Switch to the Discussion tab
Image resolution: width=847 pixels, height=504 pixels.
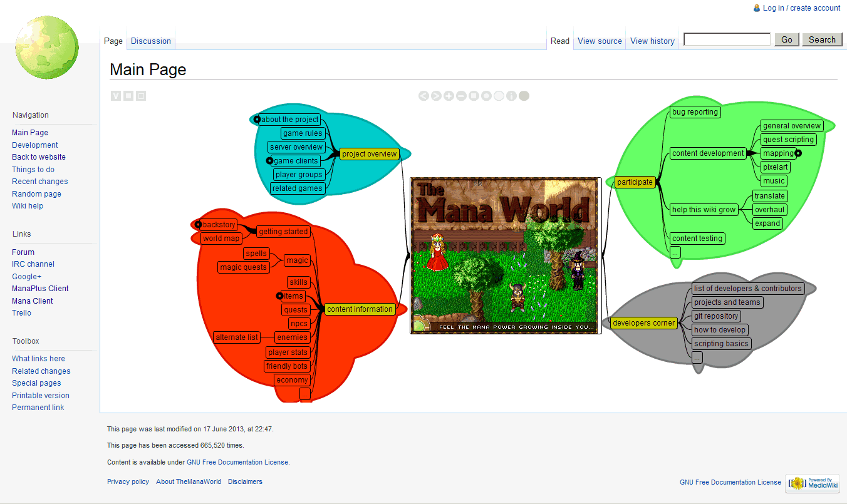click(x=151, y=41)
